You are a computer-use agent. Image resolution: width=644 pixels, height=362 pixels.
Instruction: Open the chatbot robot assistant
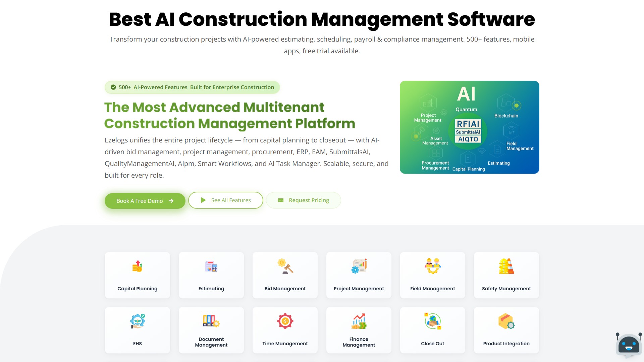629,345
